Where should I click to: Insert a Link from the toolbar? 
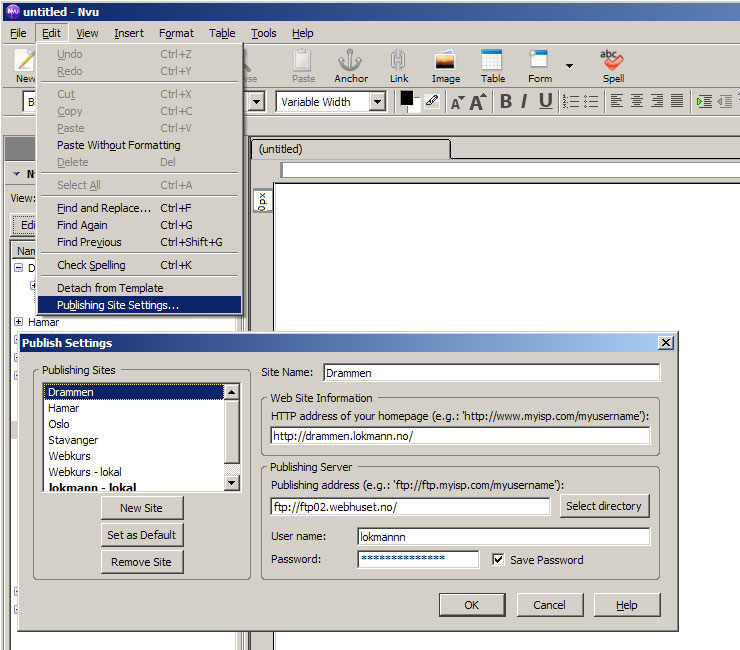tap(399, 65)
